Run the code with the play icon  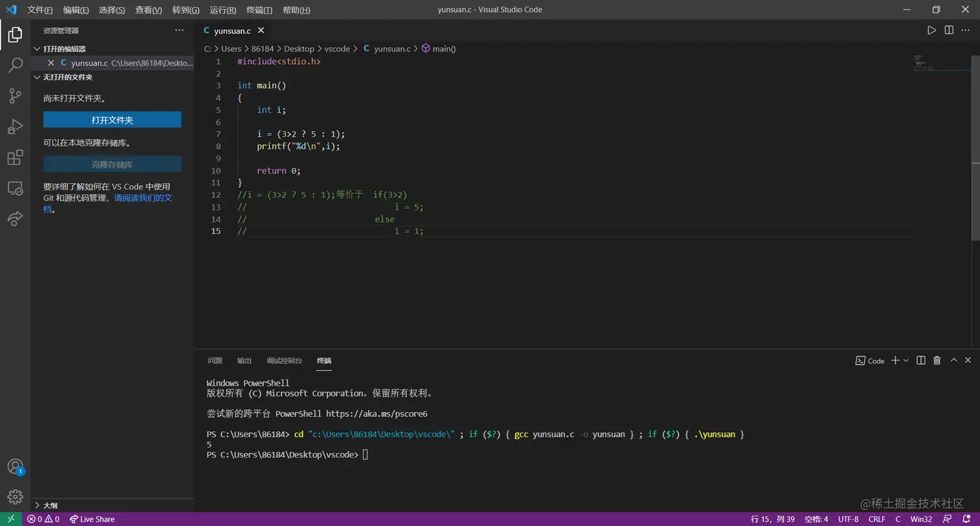(x=931, y=30)
